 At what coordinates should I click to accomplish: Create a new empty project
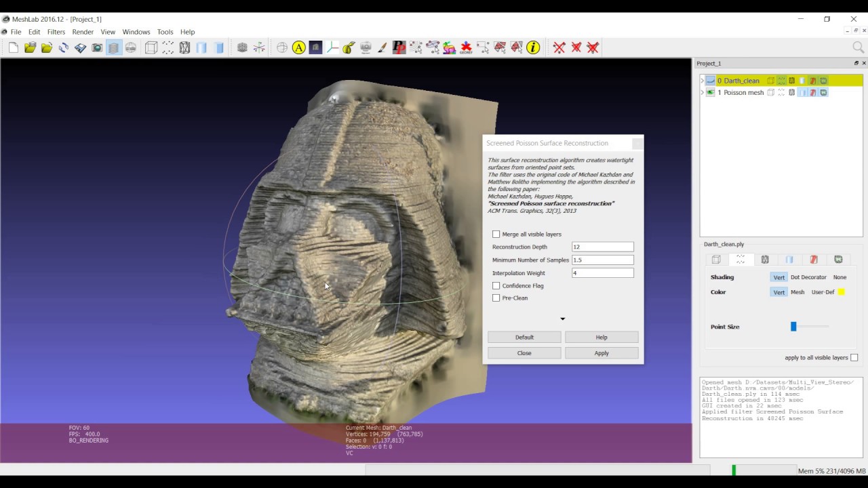[14, 47]
